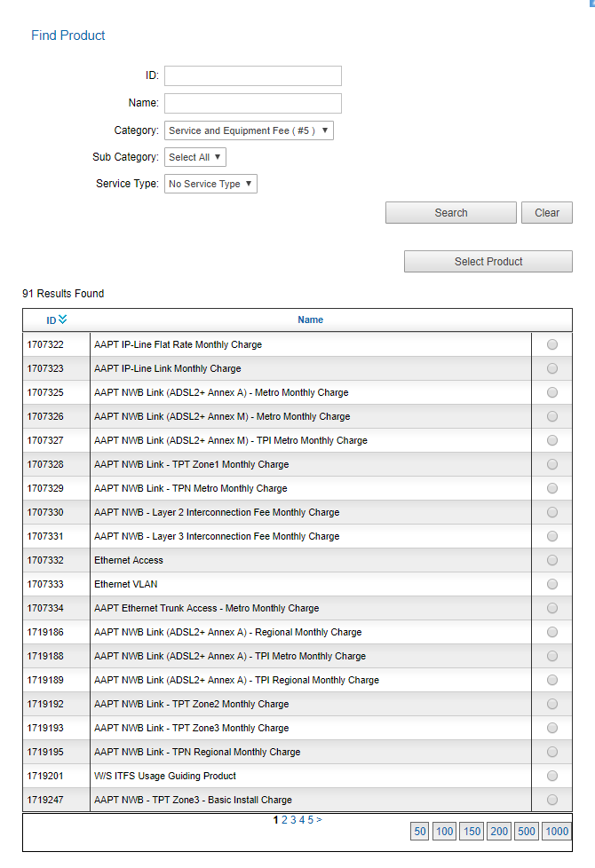
Task: Select radio button for Ethernet Access
Action: tap(552, 560)
